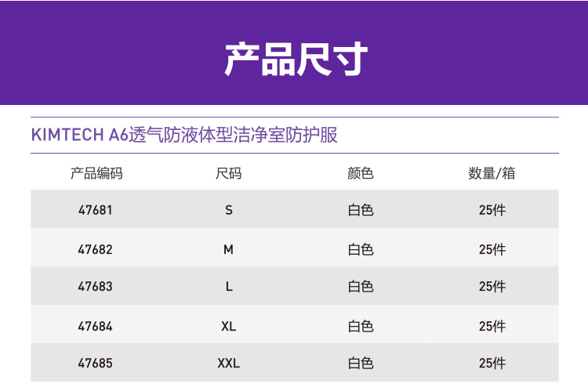The height and width of the screenshot is (391, 588).
Task: Select product code 47685
Action: point(96,364)
